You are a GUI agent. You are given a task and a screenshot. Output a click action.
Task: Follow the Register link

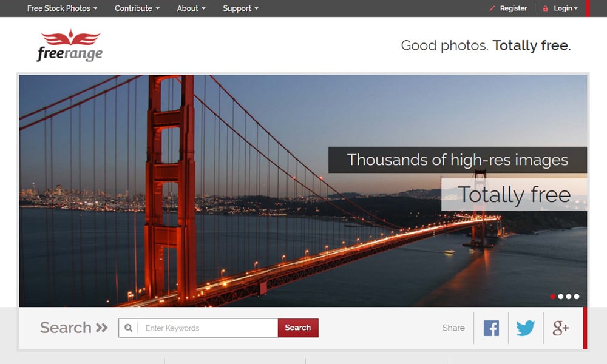pyautogui.click(x=514, y=8)
